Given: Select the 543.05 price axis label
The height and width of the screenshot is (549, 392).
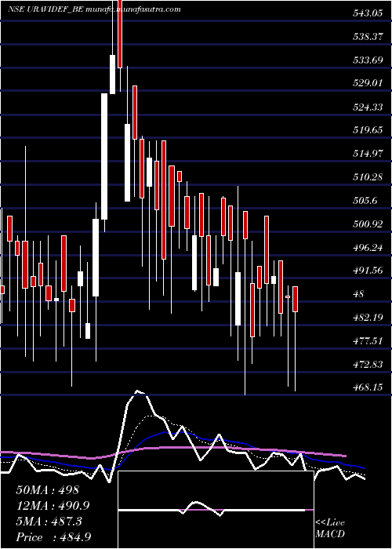Looking at the screenshot, I should [368, 13].
